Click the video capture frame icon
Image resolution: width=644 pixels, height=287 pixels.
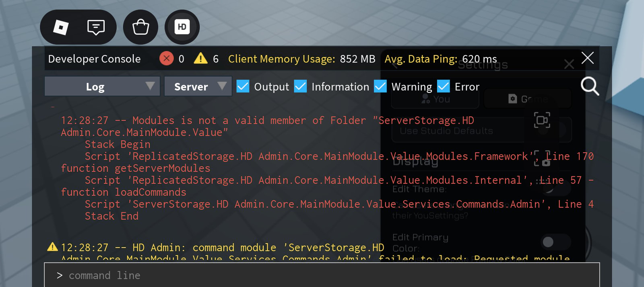(542, 120)
